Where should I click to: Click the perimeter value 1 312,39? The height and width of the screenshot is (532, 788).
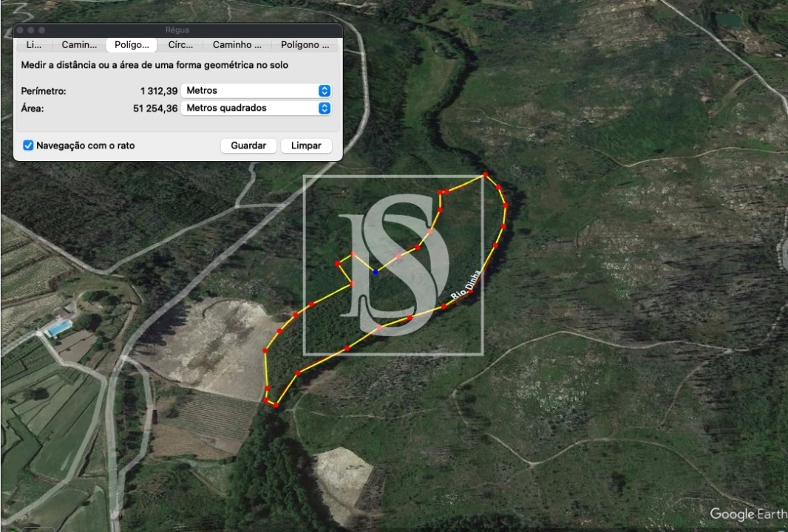pos(158,91)
